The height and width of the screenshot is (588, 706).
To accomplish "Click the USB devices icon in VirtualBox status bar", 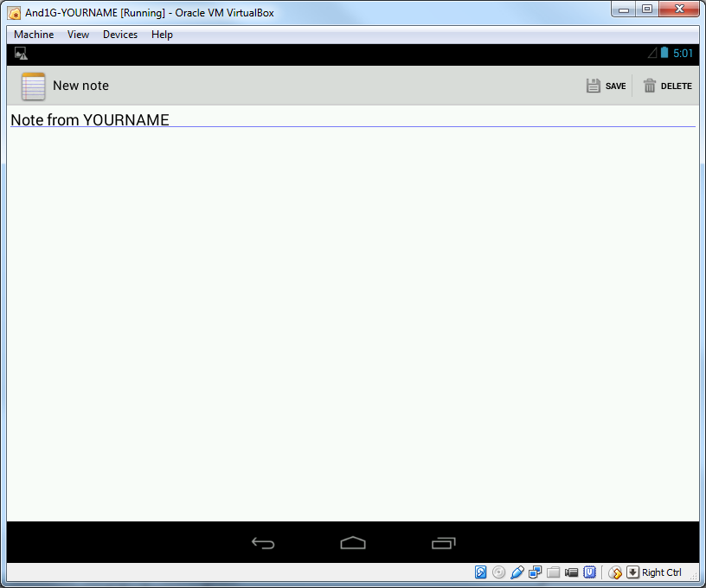I will [x=517, y=572].
